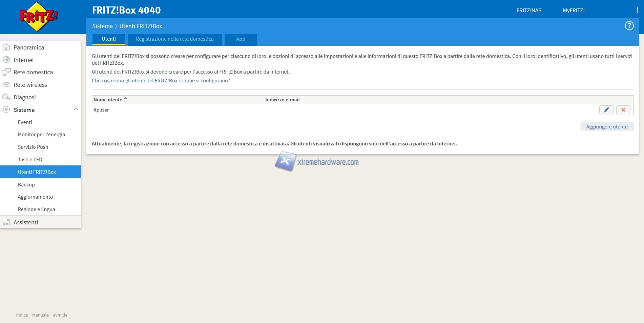This screenshot has width=644, height=323.
Task: Click the Rete wireless wifi icon
Action: [x=6, y=85]
